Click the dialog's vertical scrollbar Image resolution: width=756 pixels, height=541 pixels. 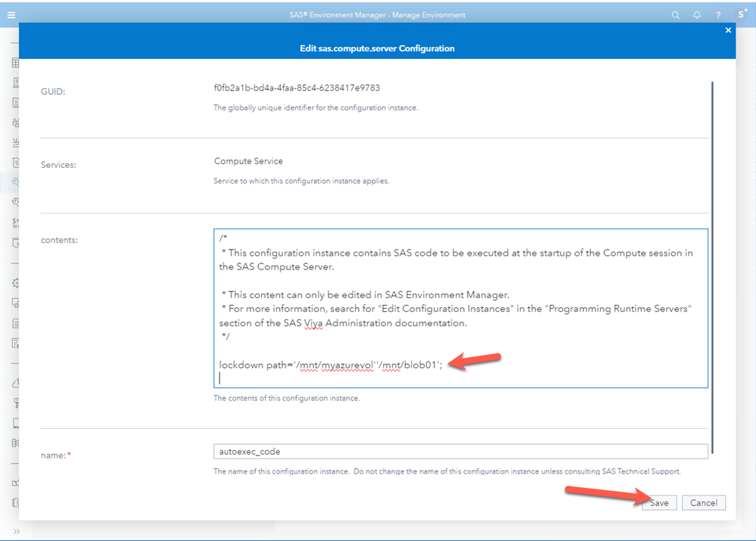point(712,268)
